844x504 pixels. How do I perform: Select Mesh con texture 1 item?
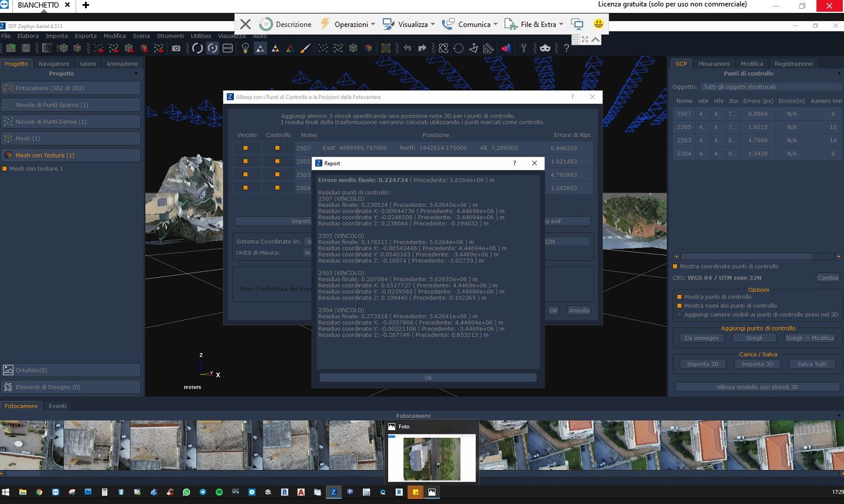(x=36, y=169)
